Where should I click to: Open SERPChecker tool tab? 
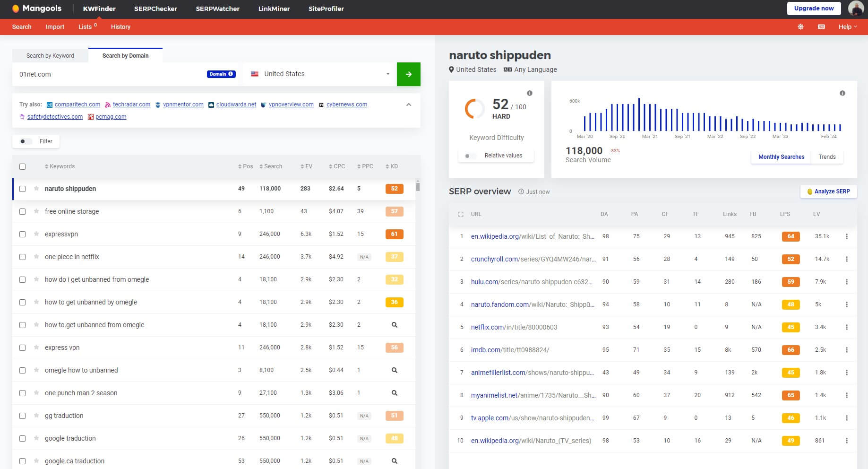(x=155, y=9)
